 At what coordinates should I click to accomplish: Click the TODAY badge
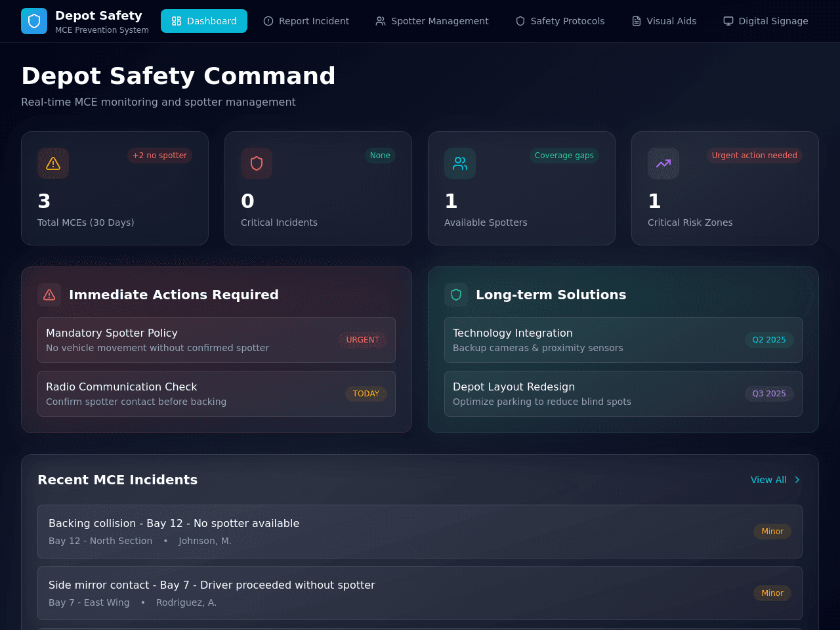pos(366,394)
